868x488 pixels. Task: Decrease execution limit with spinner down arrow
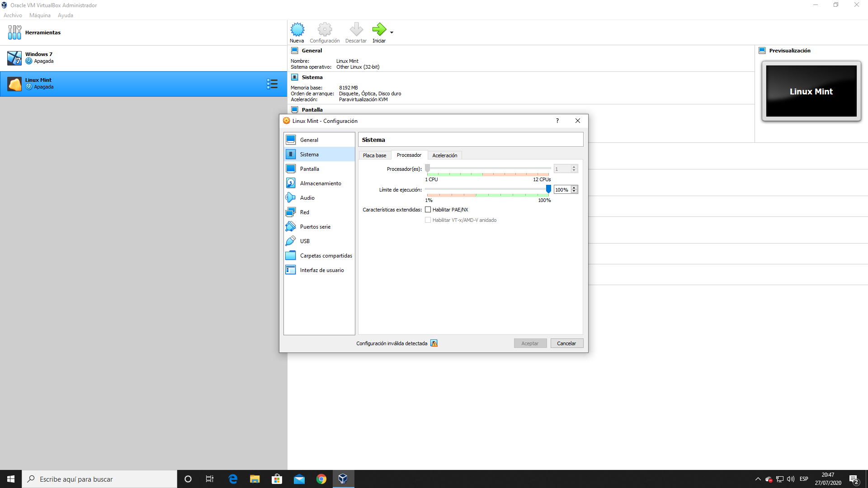point(574,192)
